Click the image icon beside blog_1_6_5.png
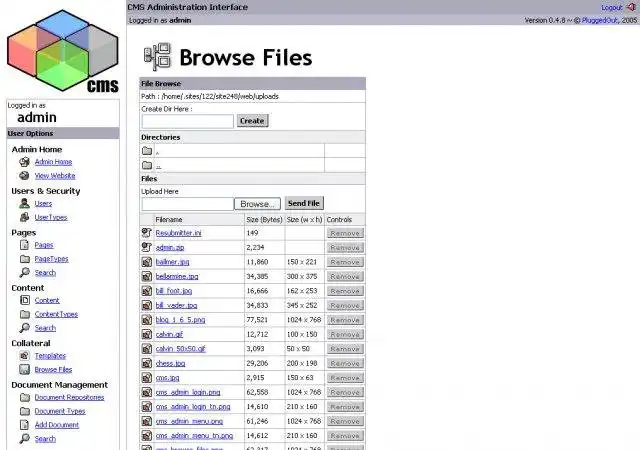Viewport: 640px width, 450px height. click(x=147, y=320)
